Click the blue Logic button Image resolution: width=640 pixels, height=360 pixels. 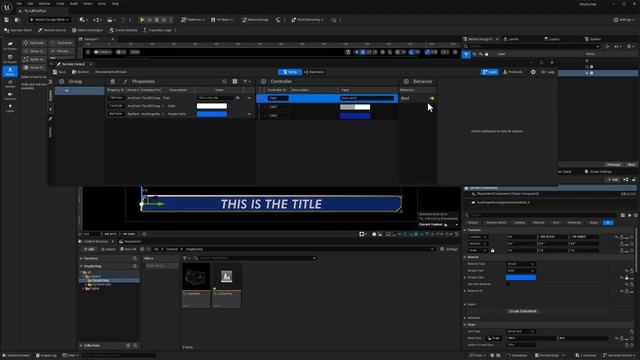[489, 72]
